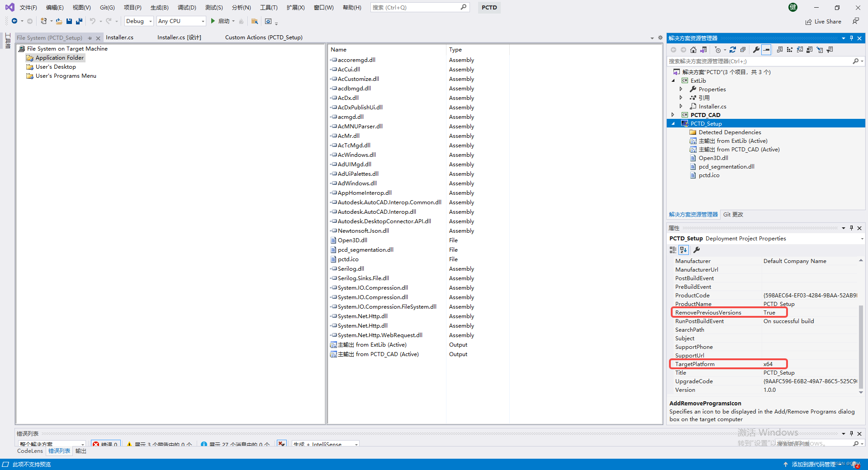Select the Newtonsoft.Json.dll file row

pyautogui.click(x=363, y=231)
